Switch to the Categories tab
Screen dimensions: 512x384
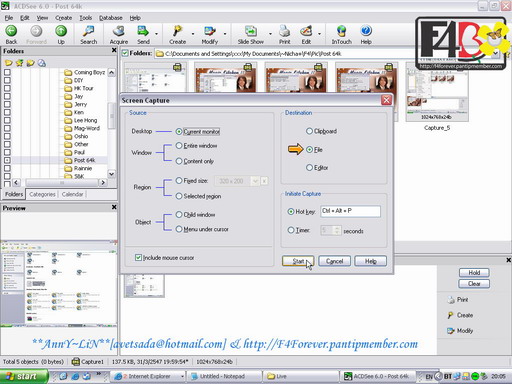[42, 194]
